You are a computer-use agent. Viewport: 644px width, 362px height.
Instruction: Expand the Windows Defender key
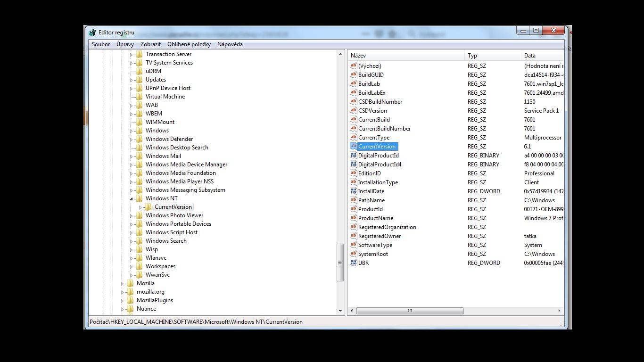coord(132,140)
